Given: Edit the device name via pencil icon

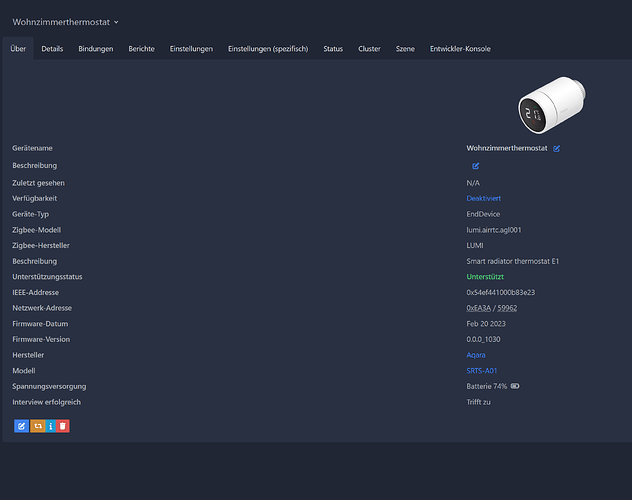Looking at the screenshot, I should click(557, 148).
